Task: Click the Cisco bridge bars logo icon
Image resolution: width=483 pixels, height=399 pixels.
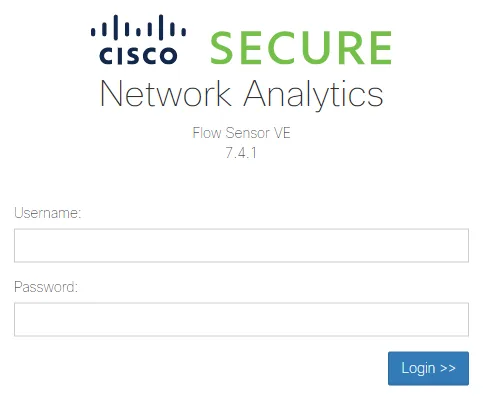Action: click(x=138, y=27)
